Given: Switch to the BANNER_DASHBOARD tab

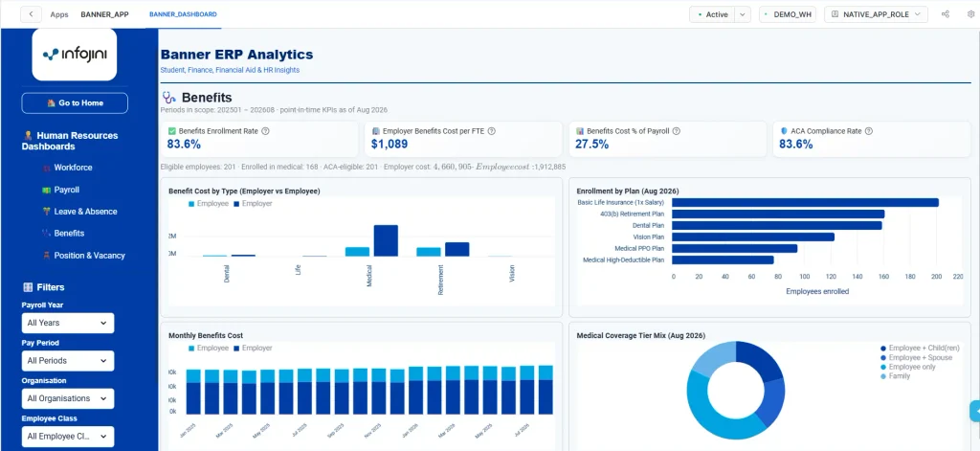Looking at the screenshot, I should (183, 14).
